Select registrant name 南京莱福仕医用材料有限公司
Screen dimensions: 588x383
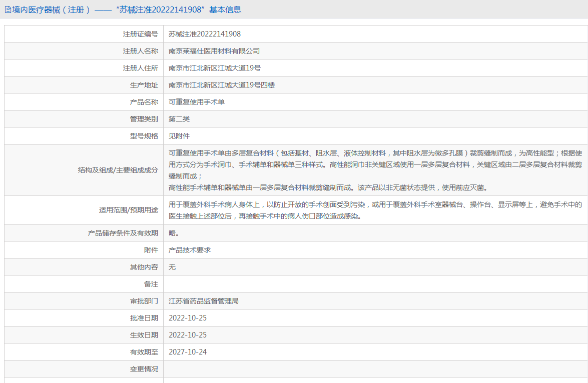click(214, 51)
